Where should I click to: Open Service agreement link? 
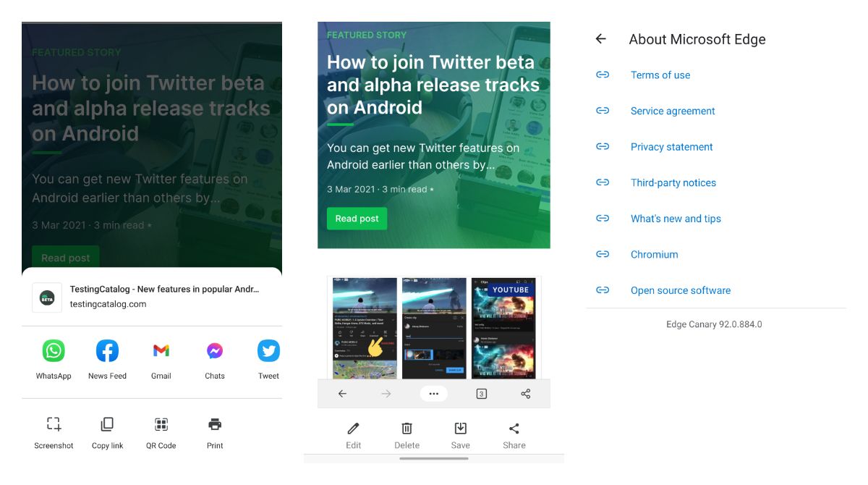[x=673, y=111]
